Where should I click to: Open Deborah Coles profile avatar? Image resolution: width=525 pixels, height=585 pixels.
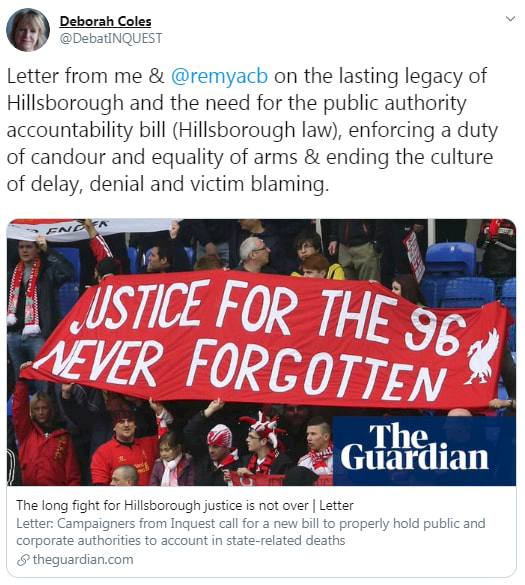point(28,30)
